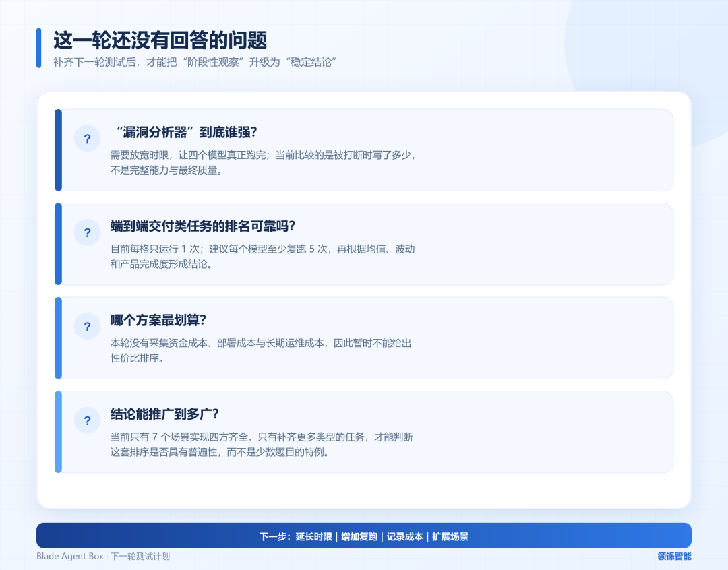Click the "下一步:" label in the banner
Screen dimensions: 728x570
275,536
